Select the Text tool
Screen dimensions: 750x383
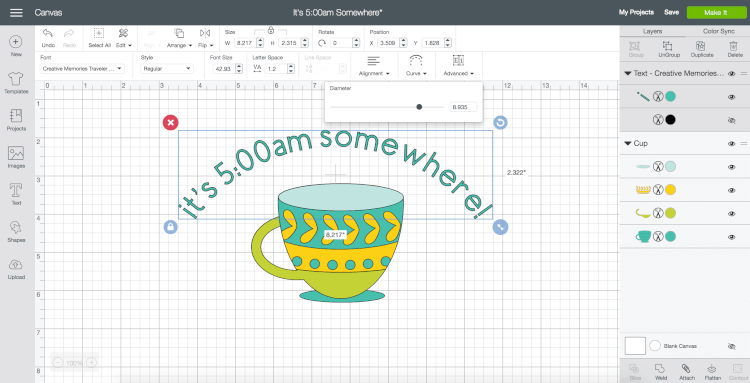(16, 190)
